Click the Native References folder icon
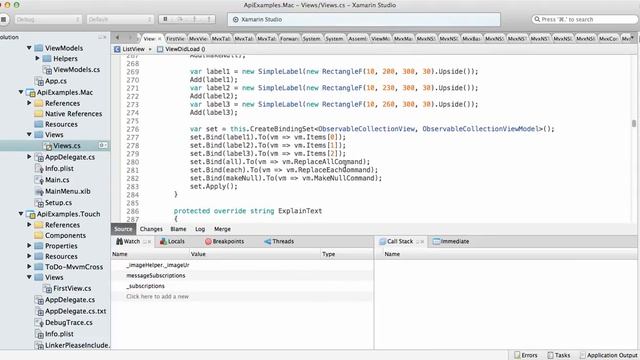The width and height of the screenshot is (640, 360). pyautogui.click(x=39, y=113)
